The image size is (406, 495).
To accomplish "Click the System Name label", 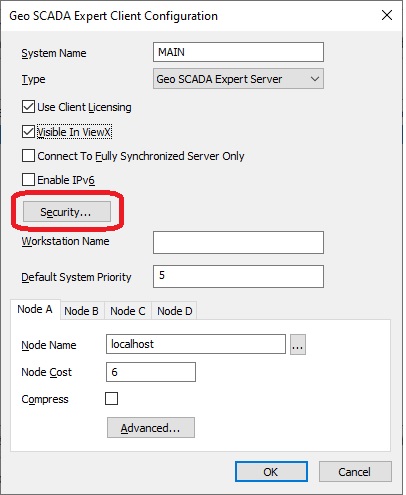I will 54,53.
